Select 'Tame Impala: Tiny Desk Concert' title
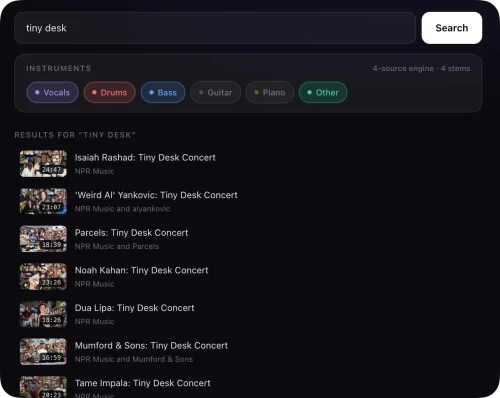 pyautogui.click(x=142, y=383)
